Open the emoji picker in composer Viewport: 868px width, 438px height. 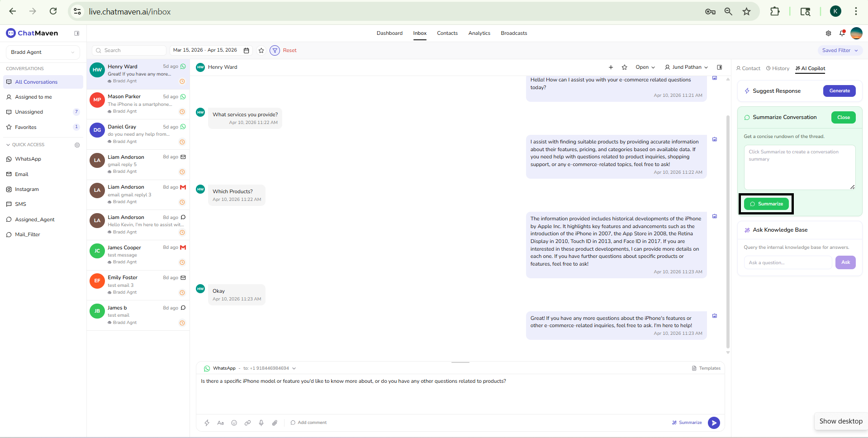click(234, 423)
